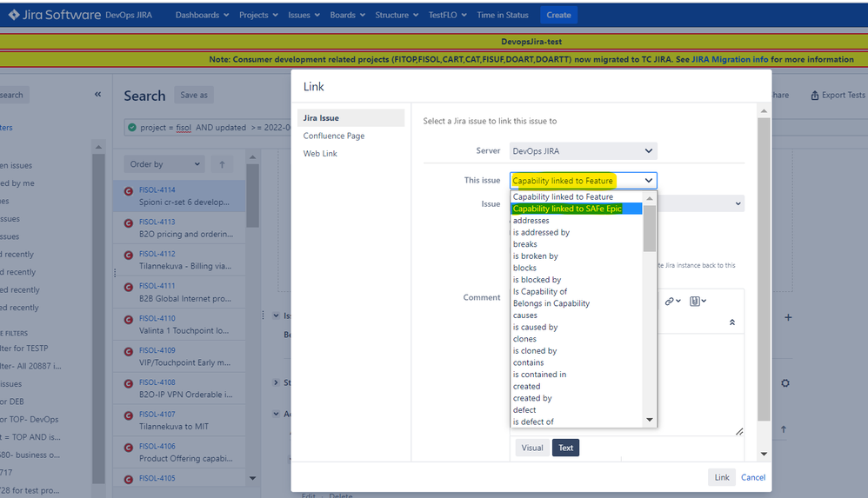Select the 'breaks' link type
Viewport: 868px width, 498px height.
click(x=576, y=244)
